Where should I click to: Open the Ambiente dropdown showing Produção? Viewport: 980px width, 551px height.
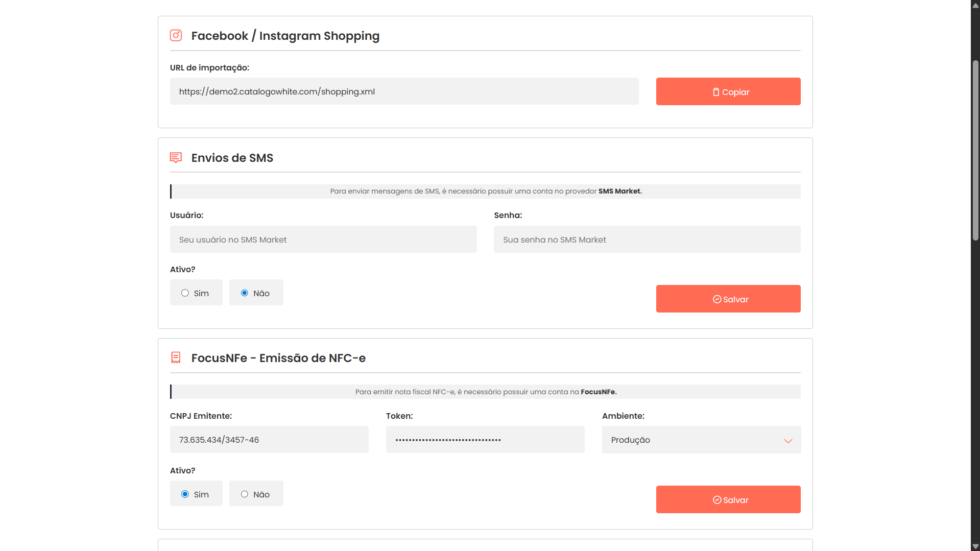701,440
